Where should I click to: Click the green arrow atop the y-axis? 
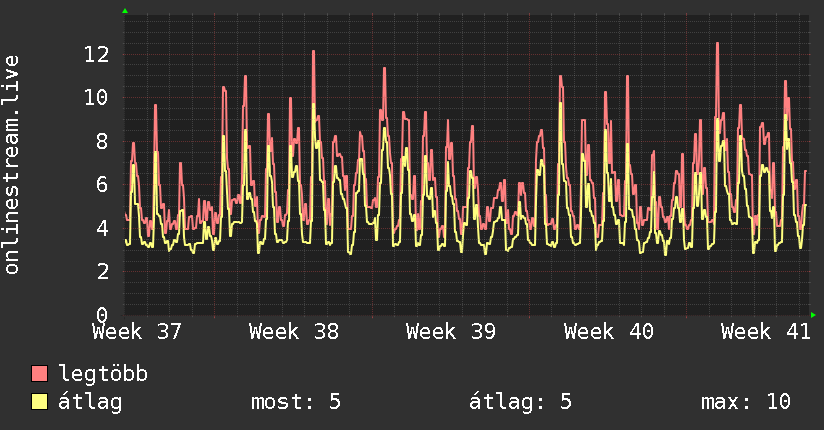(x=125, y=11)
